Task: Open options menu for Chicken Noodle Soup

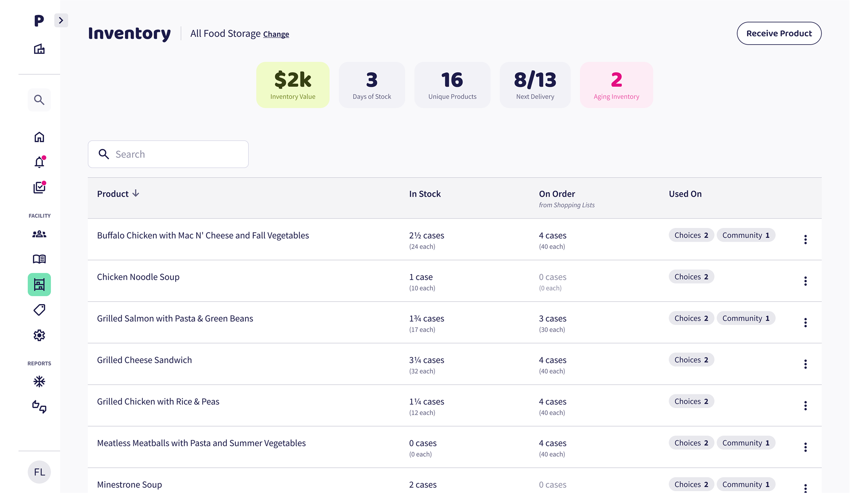Action: pyautogui.click(x=805, y=281)
